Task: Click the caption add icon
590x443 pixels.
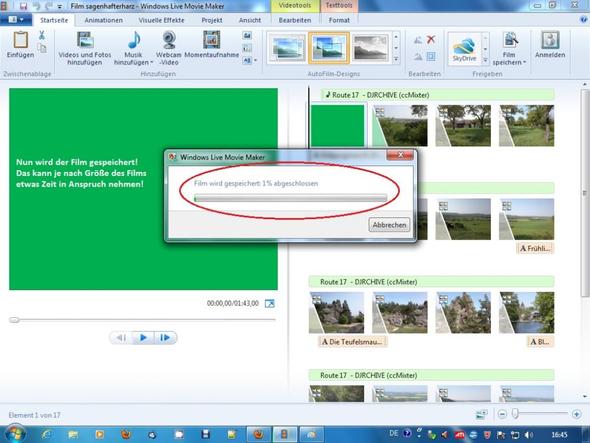Action: tap(247, 48)
